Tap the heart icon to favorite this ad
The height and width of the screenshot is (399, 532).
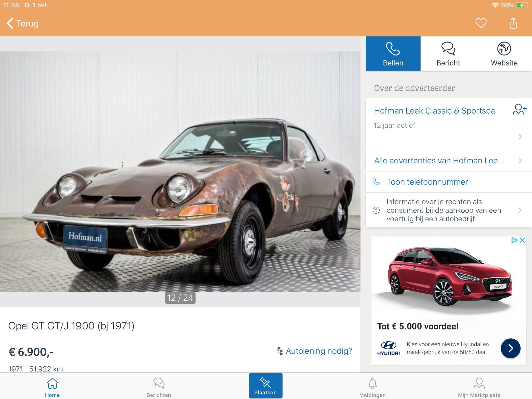481,23
